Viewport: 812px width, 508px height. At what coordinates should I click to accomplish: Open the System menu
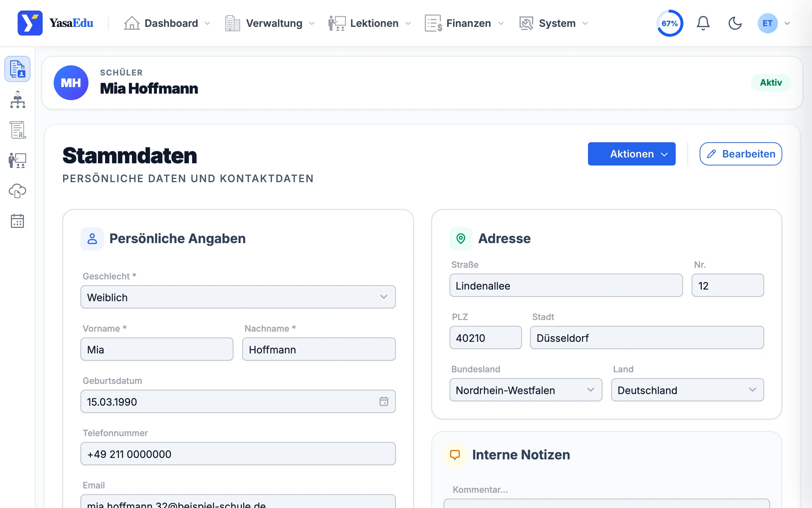(554, 23)
